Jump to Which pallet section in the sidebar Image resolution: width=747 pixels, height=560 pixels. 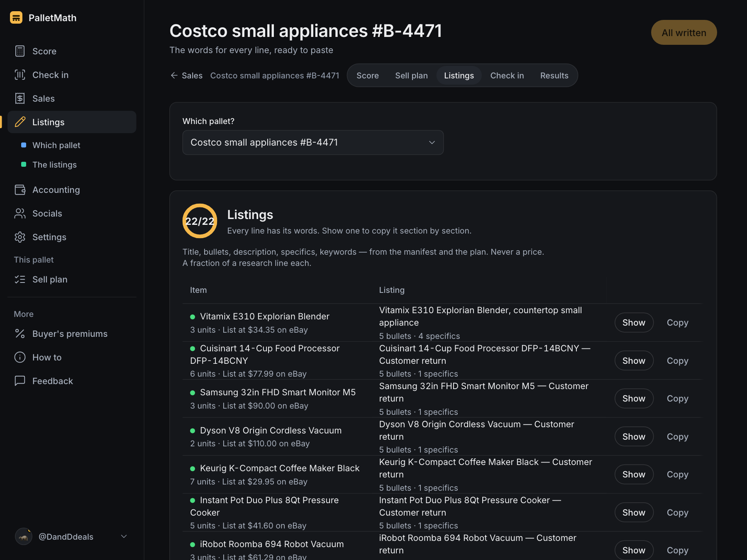coord(56,145)
